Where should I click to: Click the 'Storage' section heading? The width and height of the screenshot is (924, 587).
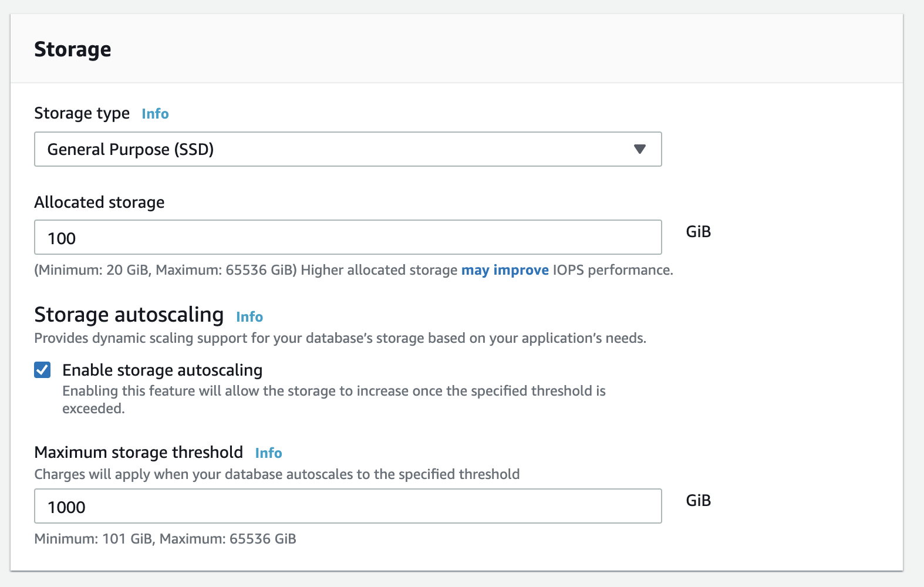coord(72,49)
